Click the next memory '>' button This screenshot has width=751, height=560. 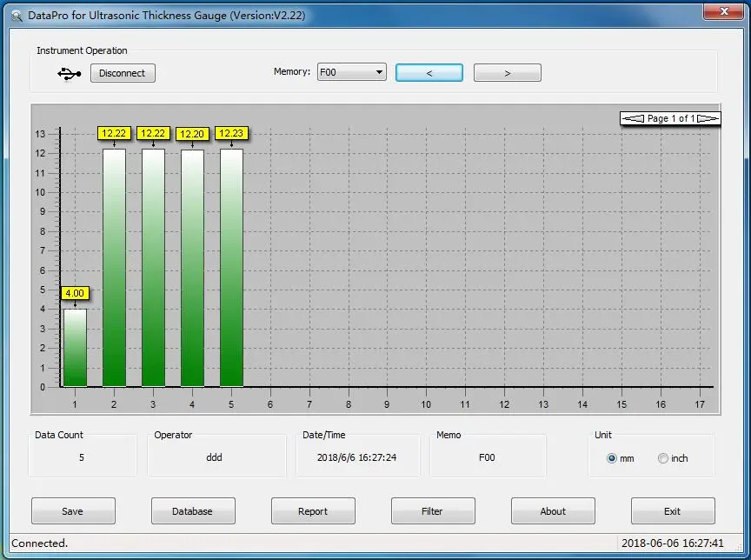point(508,73)
